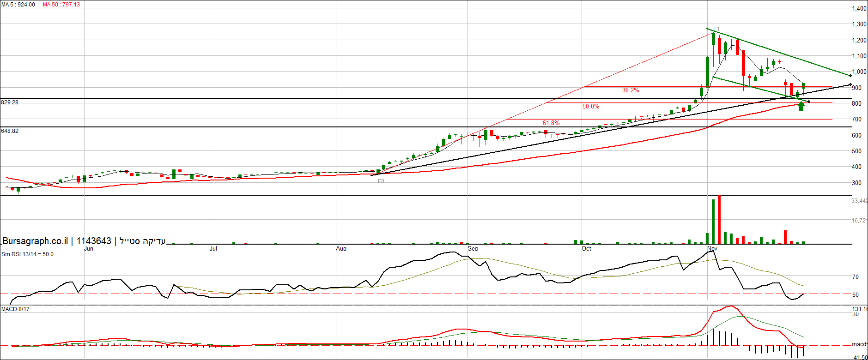The image size is (868, 360).
Task: Click the MA 5 : 924.00 indicator label
Action: pos(18,5)
